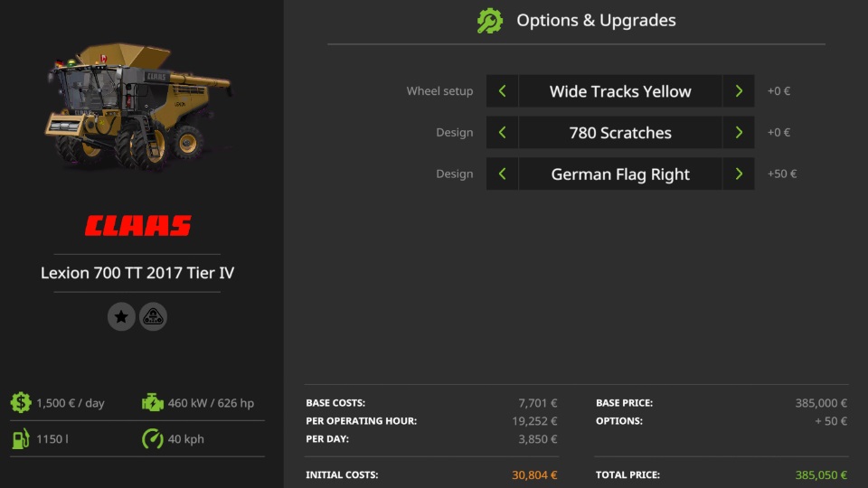Click the CLAAS brand logo

point(138,226)
